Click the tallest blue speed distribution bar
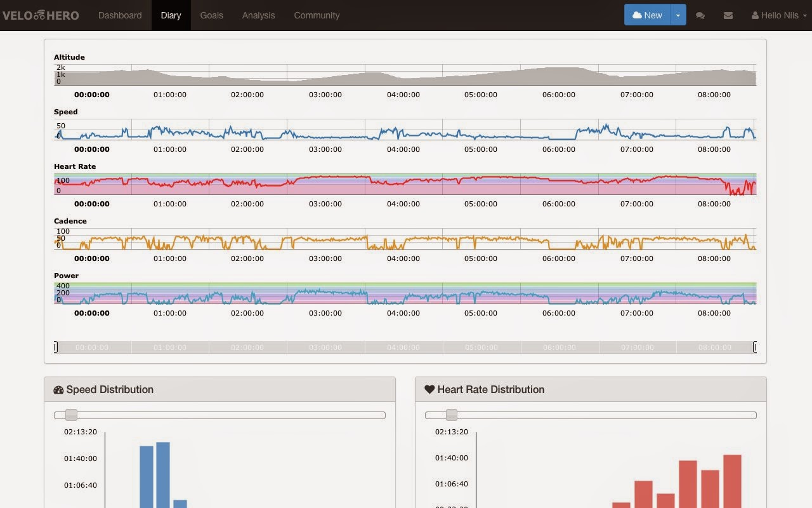Image resolution: width=812 pixels, height=508 pixels. coord(163,475)
